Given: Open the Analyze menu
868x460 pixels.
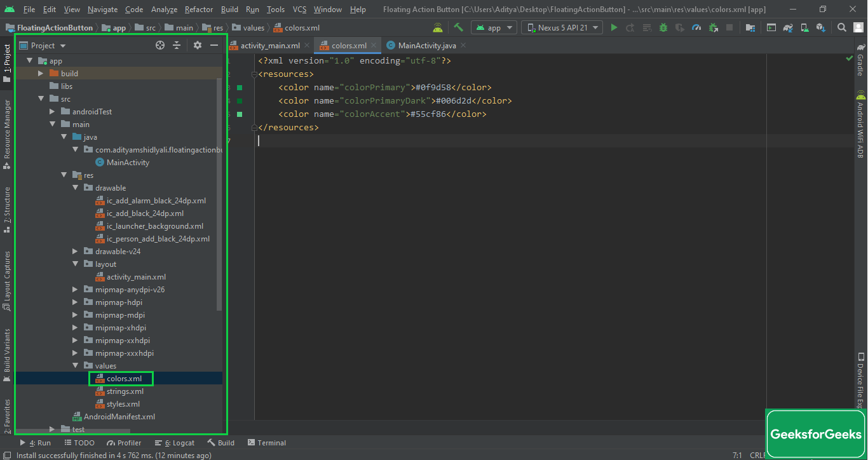Looking at the screenshot, I should 165,10.
